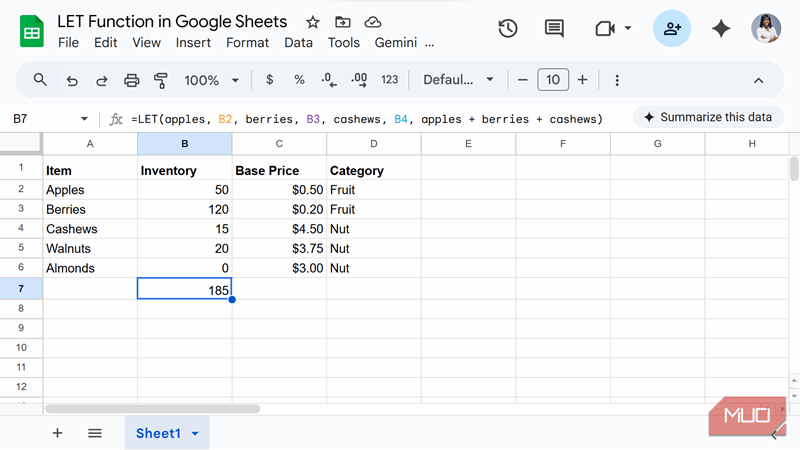
Task: Increase decimal places
Action: pos(359,80)
